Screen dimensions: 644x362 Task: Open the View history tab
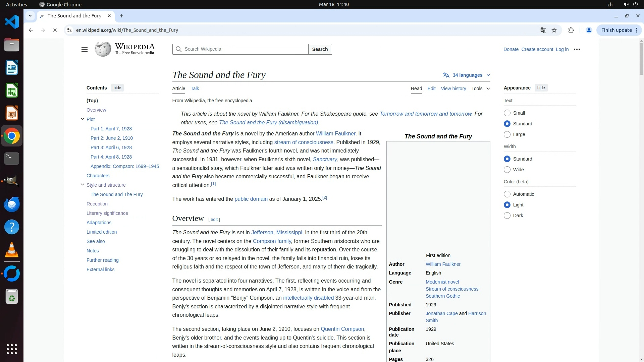453,88
